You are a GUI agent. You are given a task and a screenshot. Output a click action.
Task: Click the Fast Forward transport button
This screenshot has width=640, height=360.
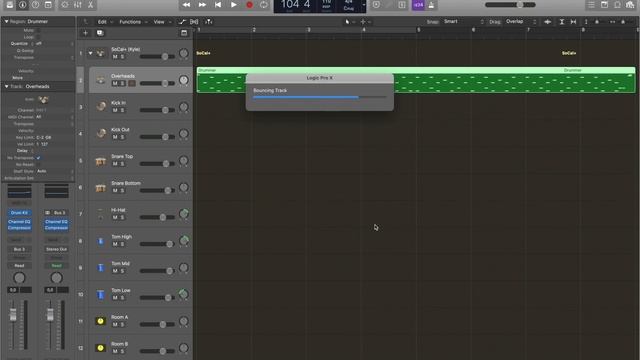(202, 4)
